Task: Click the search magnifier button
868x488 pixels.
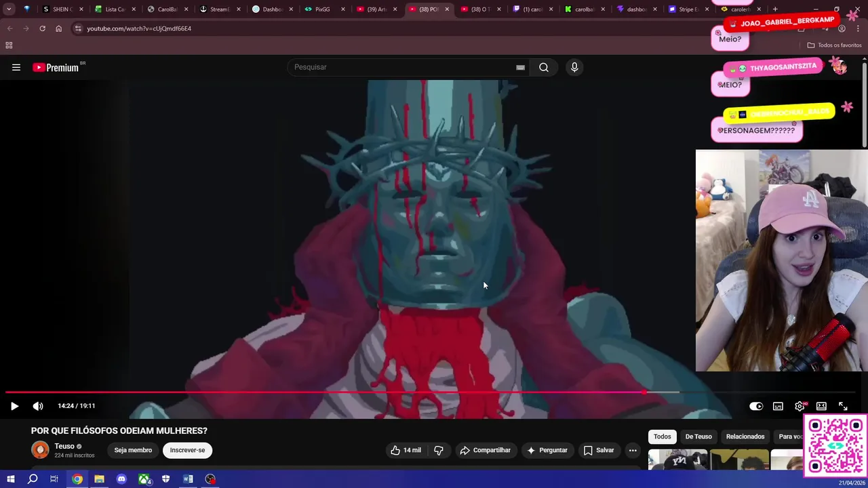Action: coord(543,67)
